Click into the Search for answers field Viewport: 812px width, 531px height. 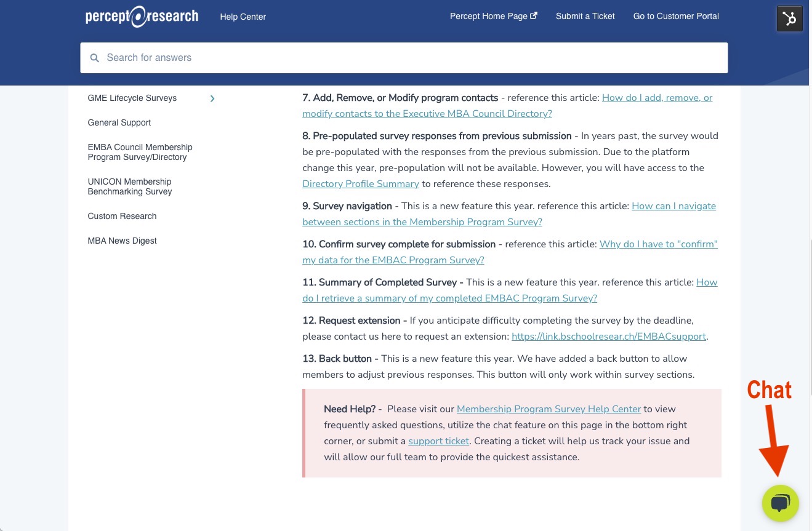[404, 58]
